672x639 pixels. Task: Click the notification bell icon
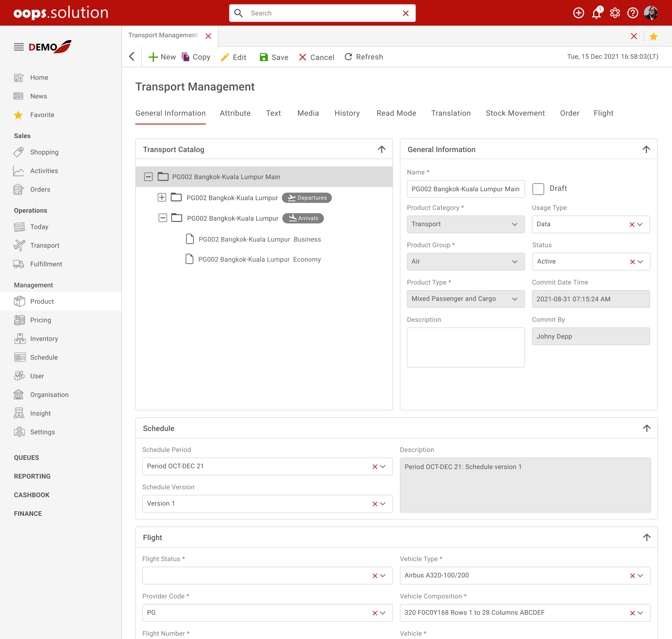pos(596,13)
